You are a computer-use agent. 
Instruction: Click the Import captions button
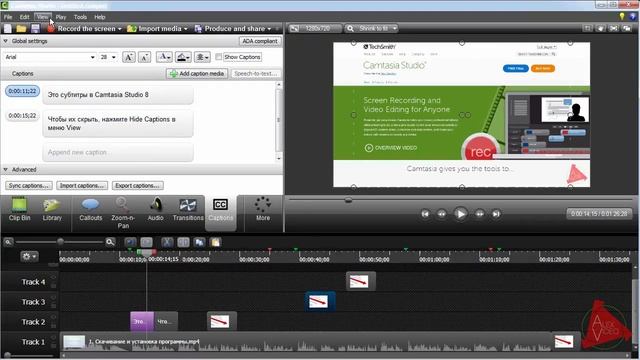(x=82, y=186)
